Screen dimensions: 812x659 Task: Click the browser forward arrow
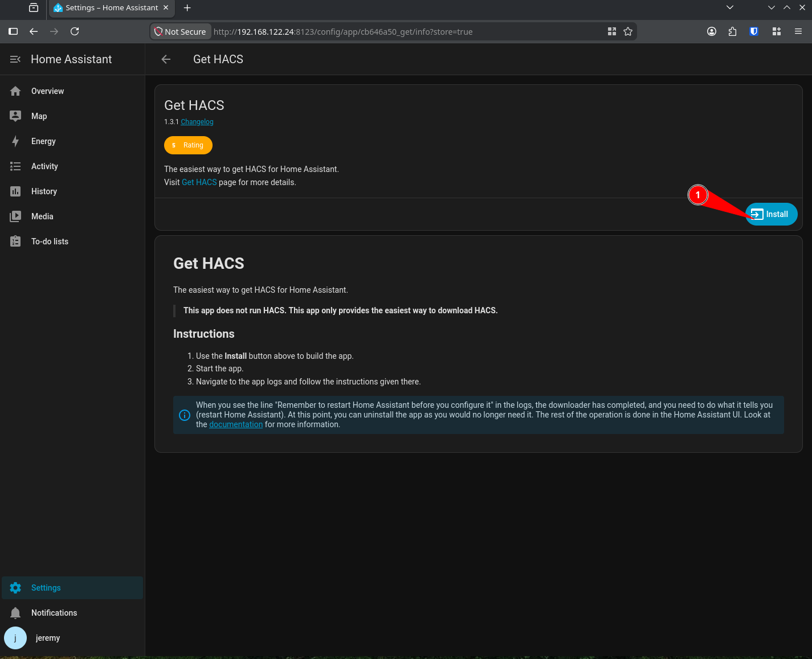[x=54, y=31]
